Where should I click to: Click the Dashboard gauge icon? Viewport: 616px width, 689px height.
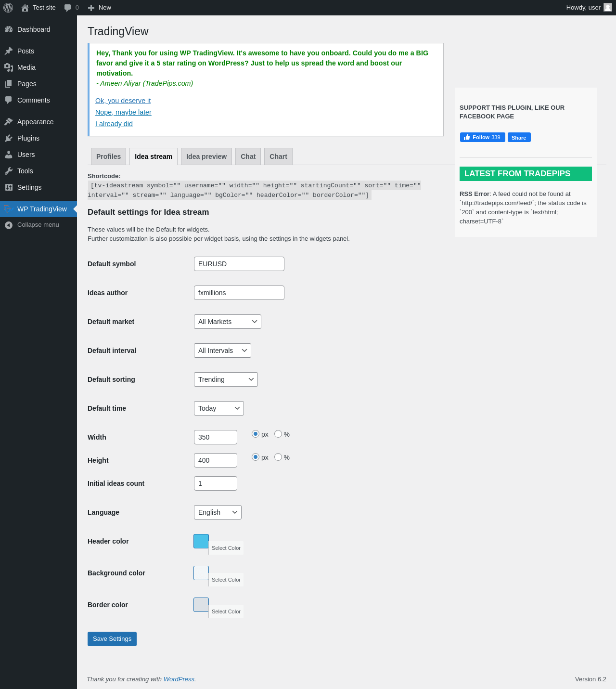tap(9, 29)
